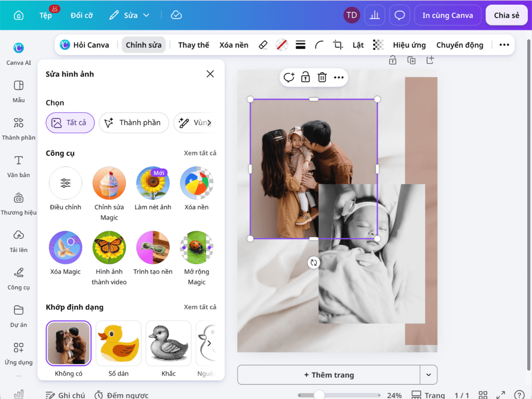This screenshot has width=532, height=399.
Task: Toggle the Chỉnh sửa edit button
Action: (x=144, y=45)
